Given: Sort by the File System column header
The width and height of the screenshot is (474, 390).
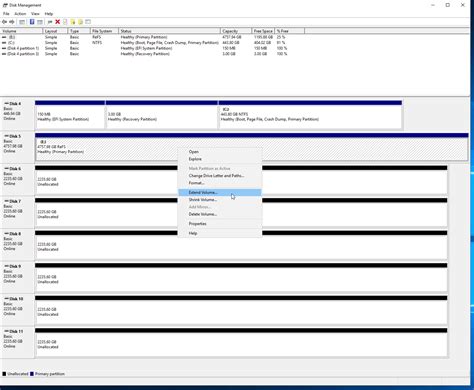Looking at the screenshot, I should coord(104,31).
